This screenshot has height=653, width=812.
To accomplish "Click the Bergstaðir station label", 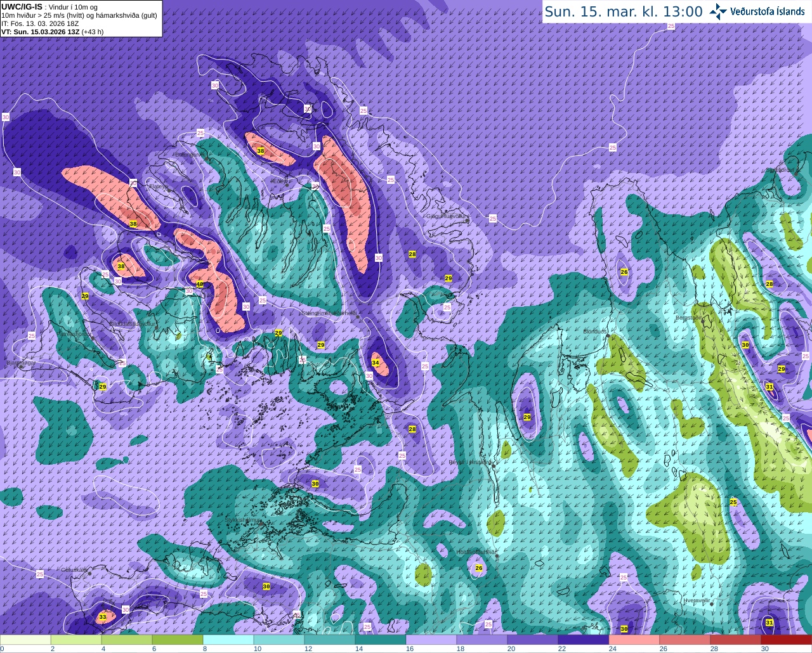I will coord(690,318).
